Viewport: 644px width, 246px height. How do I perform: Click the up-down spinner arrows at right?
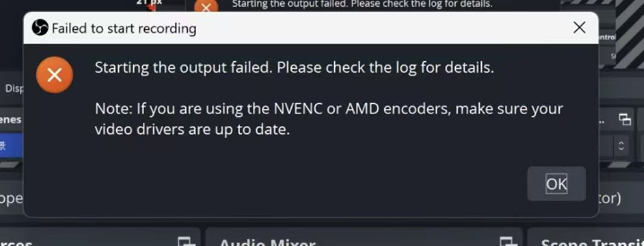(620, 145)
